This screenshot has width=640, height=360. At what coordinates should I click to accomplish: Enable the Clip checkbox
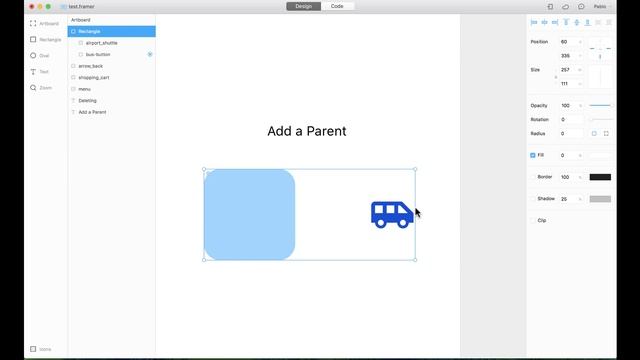[x=533, y=220]
